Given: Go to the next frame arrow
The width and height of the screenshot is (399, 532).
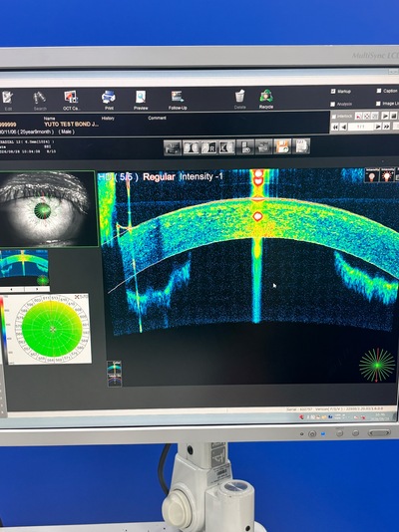Looking at the screenshot, I should pyautogui.click(x=378, y=127).
